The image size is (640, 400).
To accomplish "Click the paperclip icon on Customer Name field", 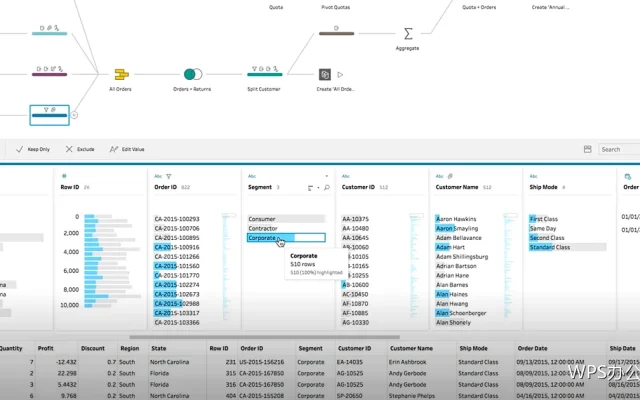I will 450,176.
